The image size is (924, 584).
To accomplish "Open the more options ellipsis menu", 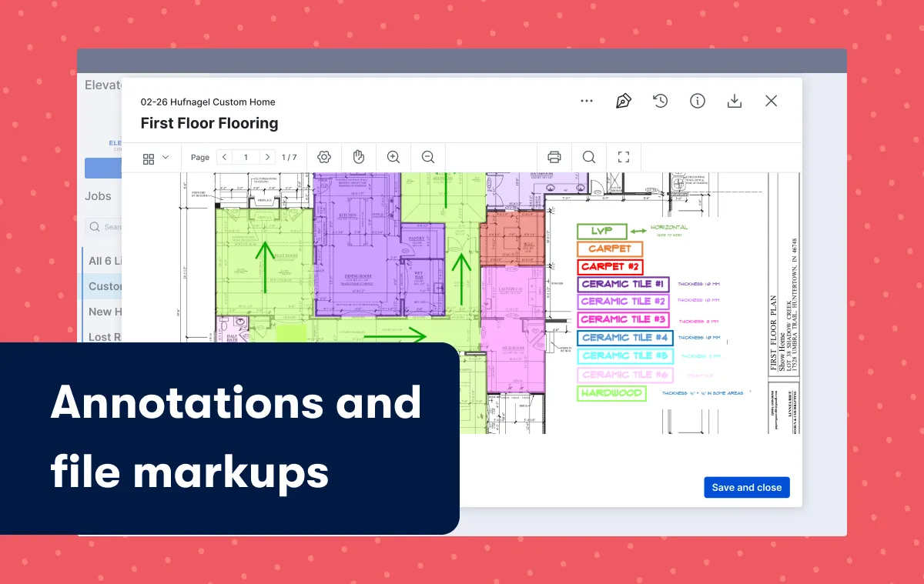I will pos(587,101).
